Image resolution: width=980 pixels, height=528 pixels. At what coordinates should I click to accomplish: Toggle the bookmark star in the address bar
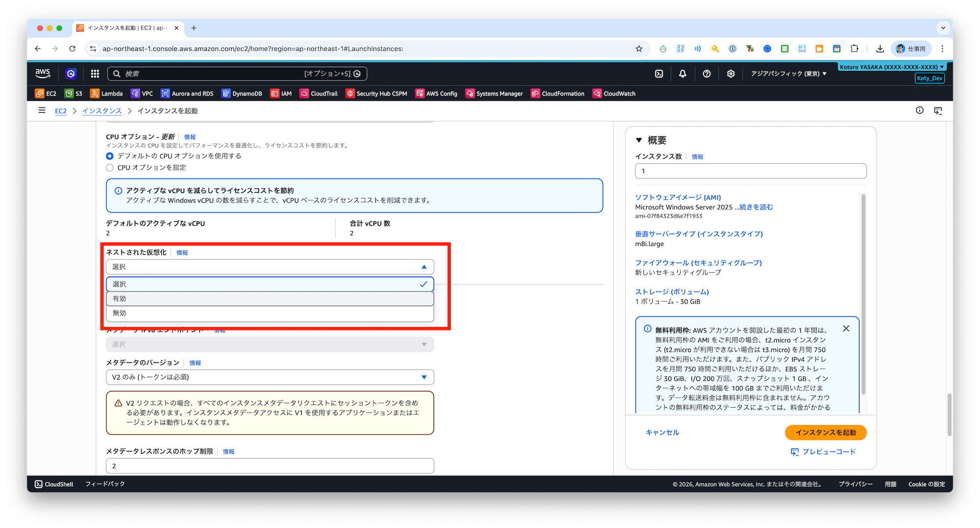tap(639, 48)
